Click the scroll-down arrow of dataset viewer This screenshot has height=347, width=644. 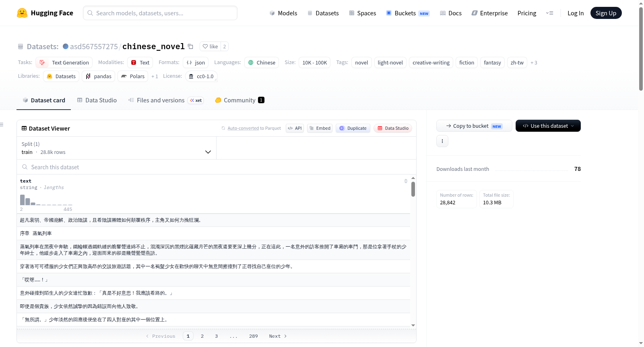pos(413,325)
